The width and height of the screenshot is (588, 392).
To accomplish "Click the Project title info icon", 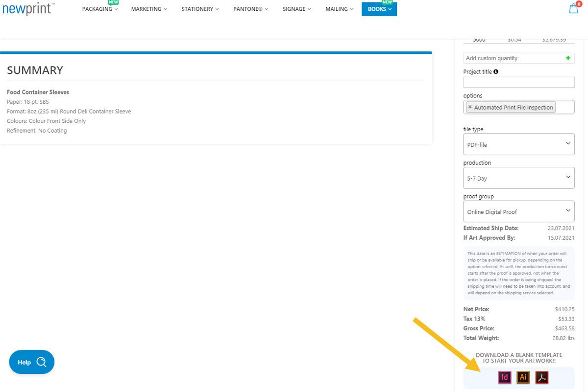I will [496, 71].
